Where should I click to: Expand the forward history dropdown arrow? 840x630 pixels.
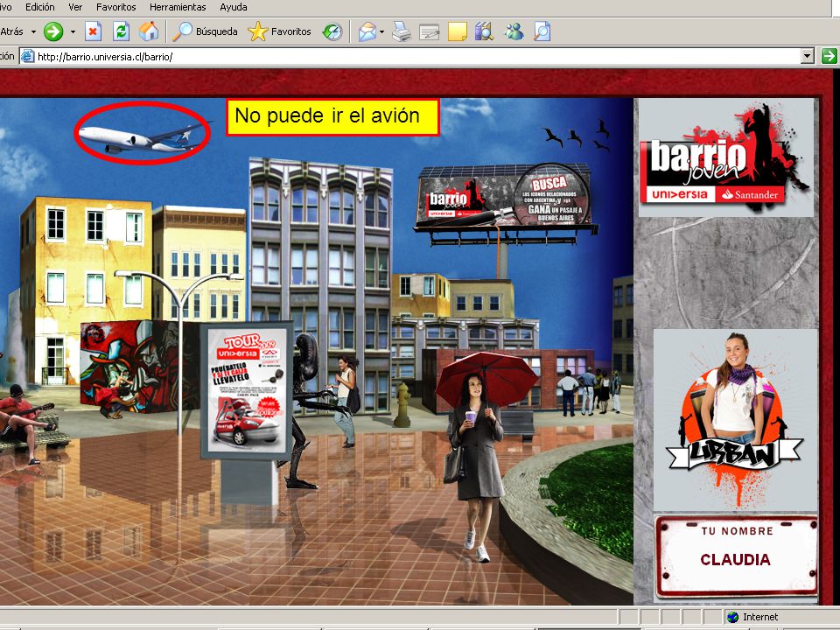[x=73, y=32]
